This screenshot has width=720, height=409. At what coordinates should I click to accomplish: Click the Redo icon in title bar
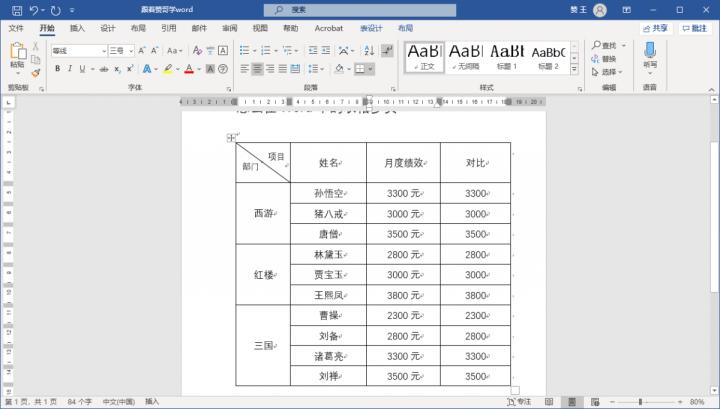click(56, 10)
